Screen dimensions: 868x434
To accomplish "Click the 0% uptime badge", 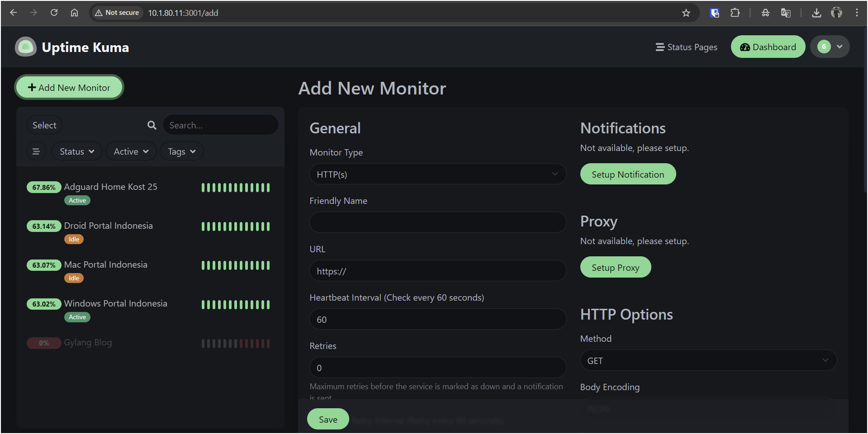I will point(44,343).
